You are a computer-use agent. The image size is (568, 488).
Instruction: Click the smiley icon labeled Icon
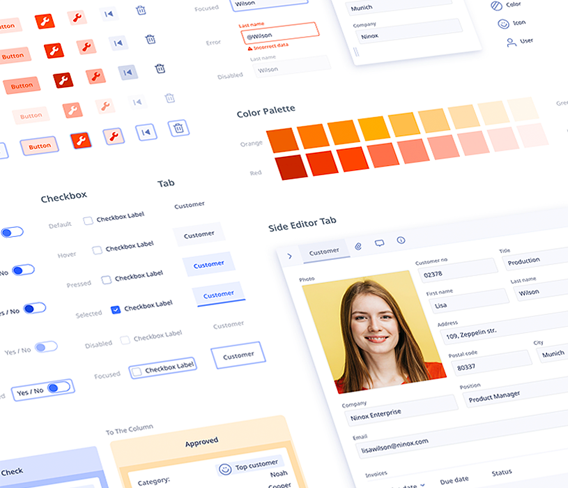point(503,24)
